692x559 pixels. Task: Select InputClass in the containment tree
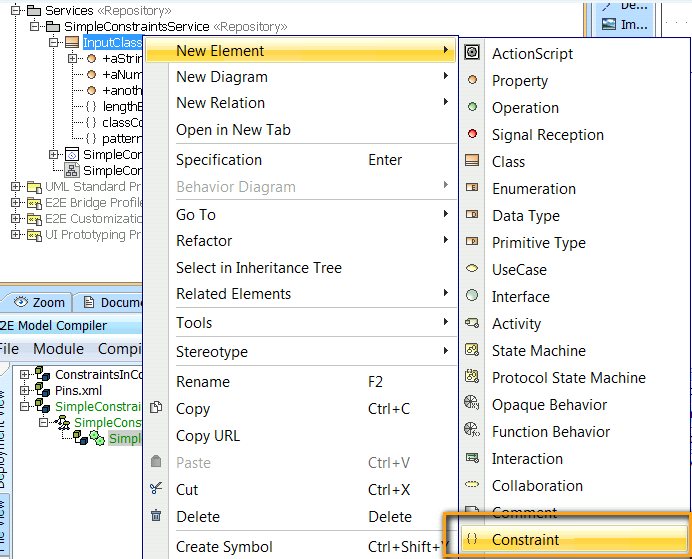click(x=112, y=43)
